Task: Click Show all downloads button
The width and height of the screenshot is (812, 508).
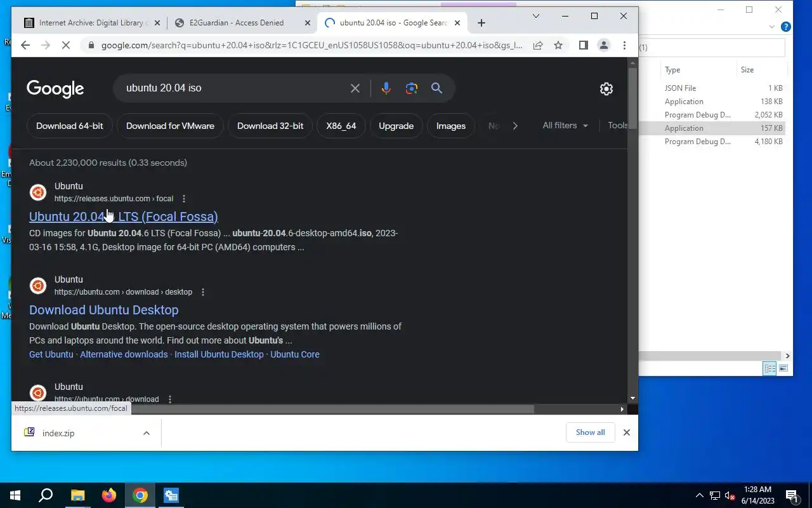Action: coord(591,432)
